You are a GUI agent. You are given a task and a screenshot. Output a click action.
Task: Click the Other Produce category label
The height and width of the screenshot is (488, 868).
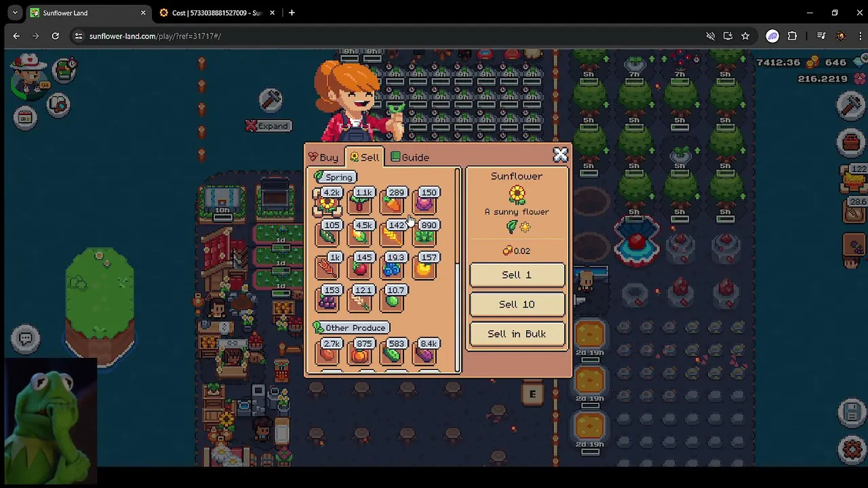pos(351,328)
